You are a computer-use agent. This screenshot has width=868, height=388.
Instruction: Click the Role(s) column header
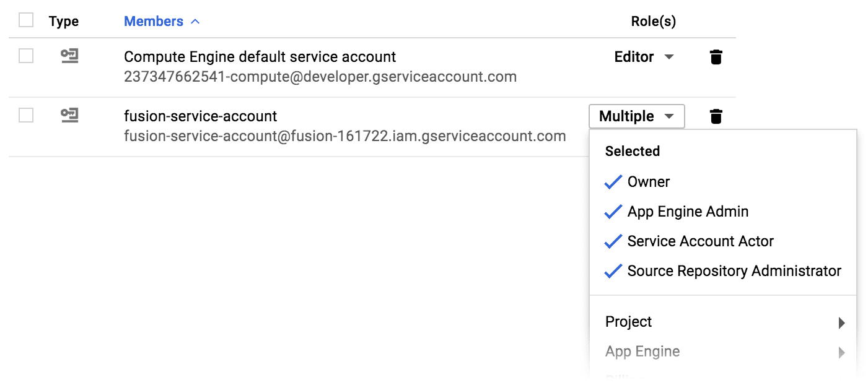[653, 20]
